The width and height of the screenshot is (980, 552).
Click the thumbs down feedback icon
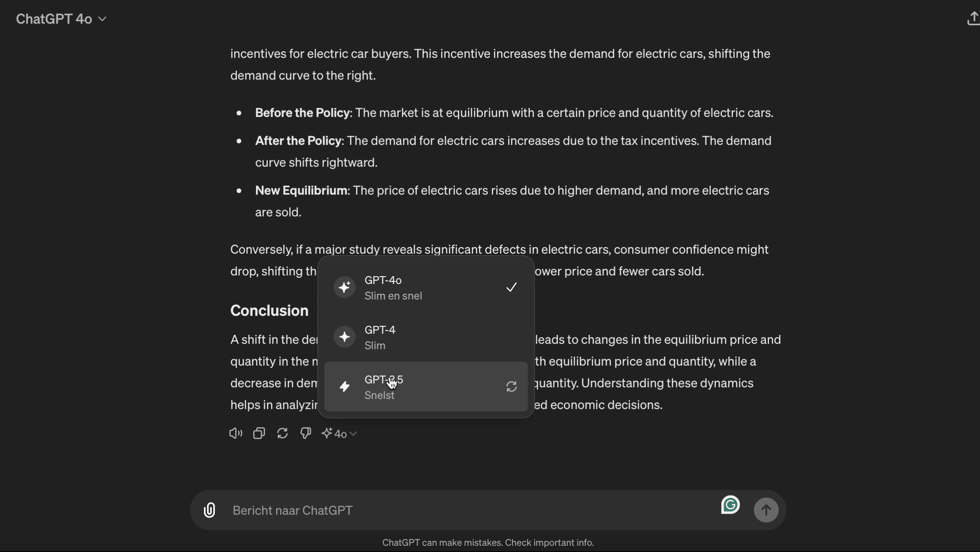(306, 433)
